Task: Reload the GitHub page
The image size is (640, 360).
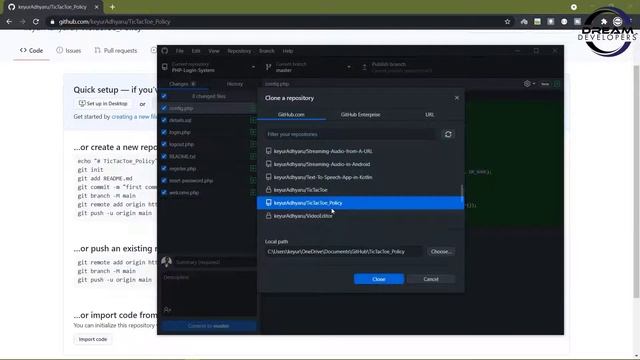Action: (x=36, y=22)
